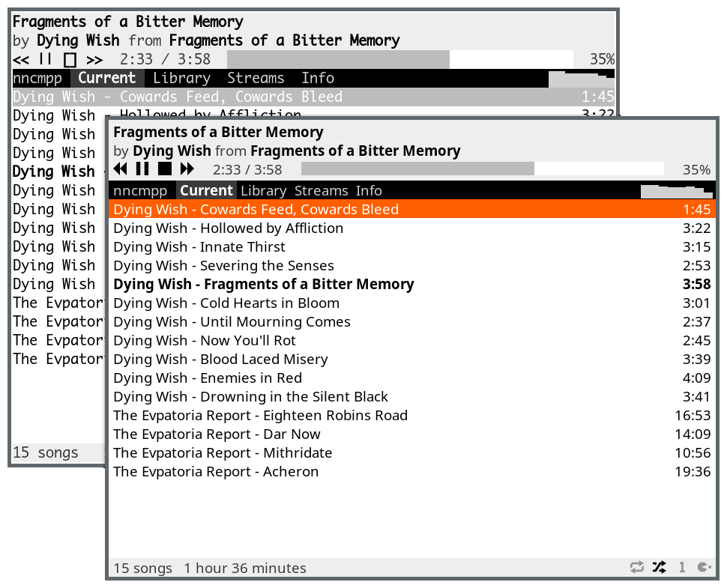Click the || pause button in back window
The image size is (727, 588).
tap(46, 59)
